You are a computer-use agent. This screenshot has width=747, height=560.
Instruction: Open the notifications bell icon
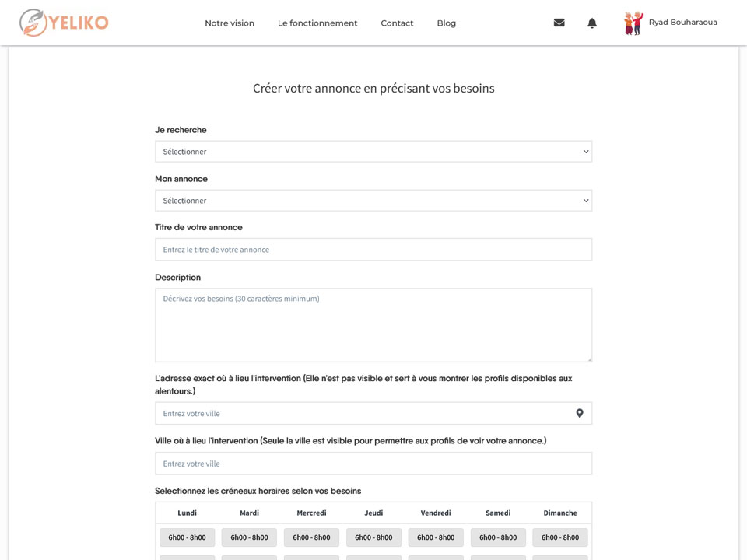592,23
